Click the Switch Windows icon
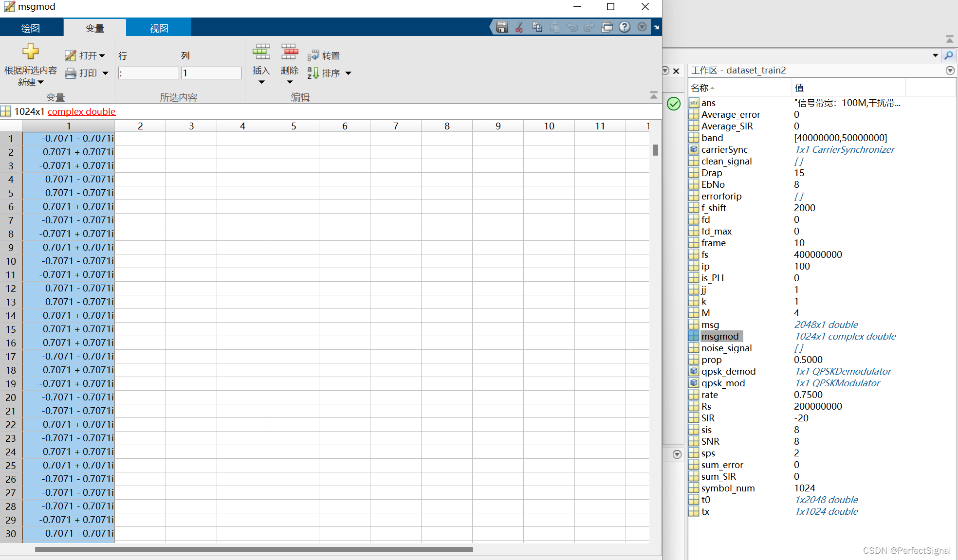 coord(607,27)
